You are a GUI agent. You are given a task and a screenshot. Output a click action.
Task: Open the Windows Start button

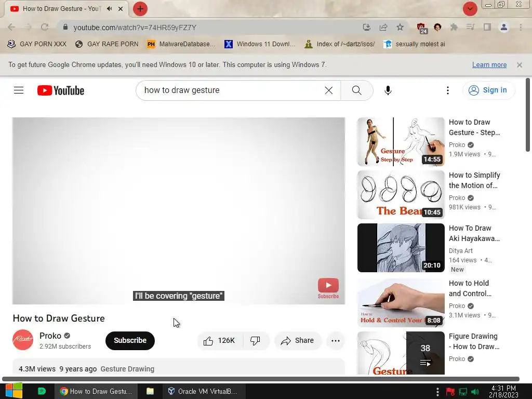[x=13, y=391]
